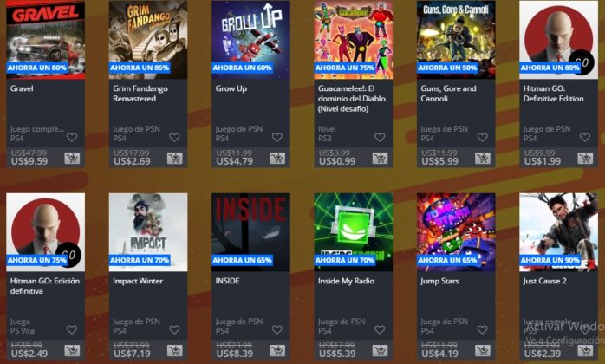Select the Guacamelee! cover art thumbnail
Image resolution: width=605 pixels, height=364 pixels.
[354, 40]
